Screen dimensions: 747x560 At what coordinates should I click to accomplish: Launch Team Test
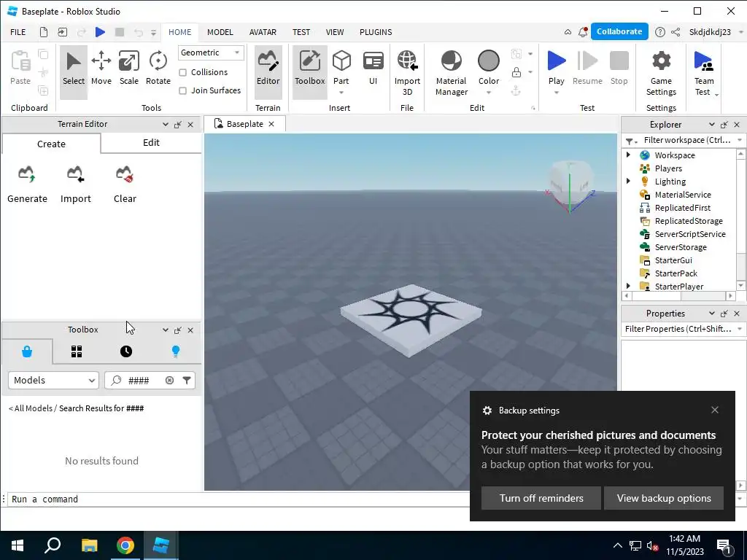pos(703,72)
